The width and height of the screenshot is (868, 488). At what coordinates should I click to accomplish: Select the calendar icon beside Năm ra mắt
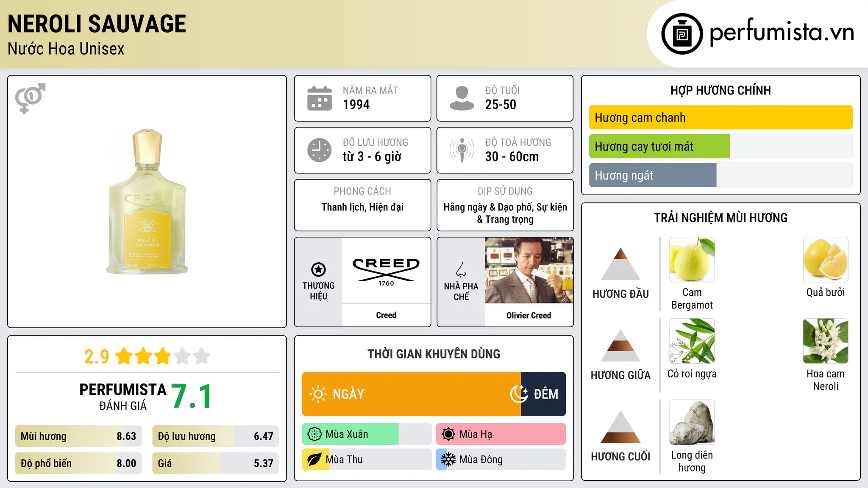[x=320, y=98]
